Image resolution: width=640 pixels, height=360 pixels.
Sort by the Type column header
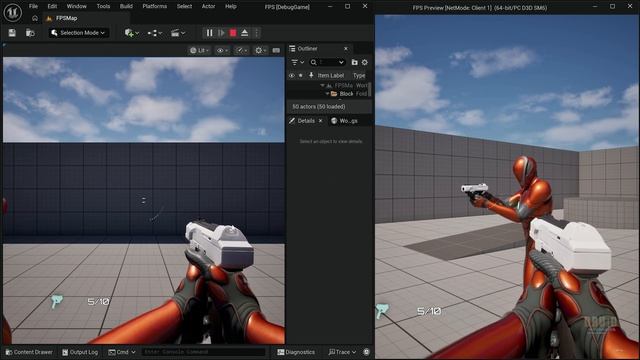[x=359, y=76]
